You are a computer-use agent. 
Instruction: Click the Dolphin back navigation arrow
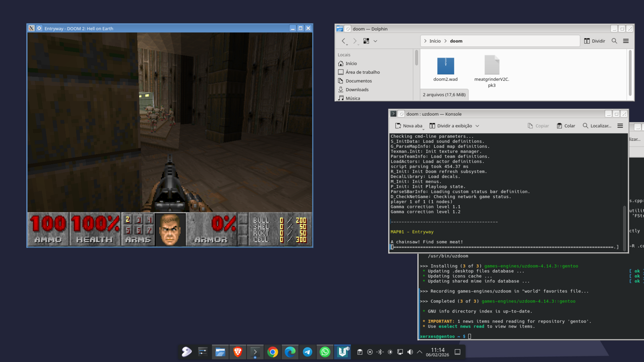[344, 41]
